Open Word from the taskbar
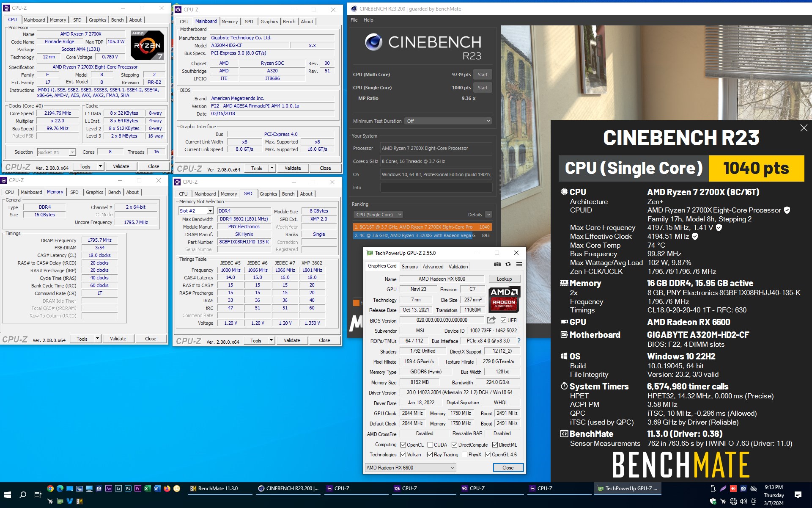The width and height of the screenshot is (812, 508). (157, 489)
